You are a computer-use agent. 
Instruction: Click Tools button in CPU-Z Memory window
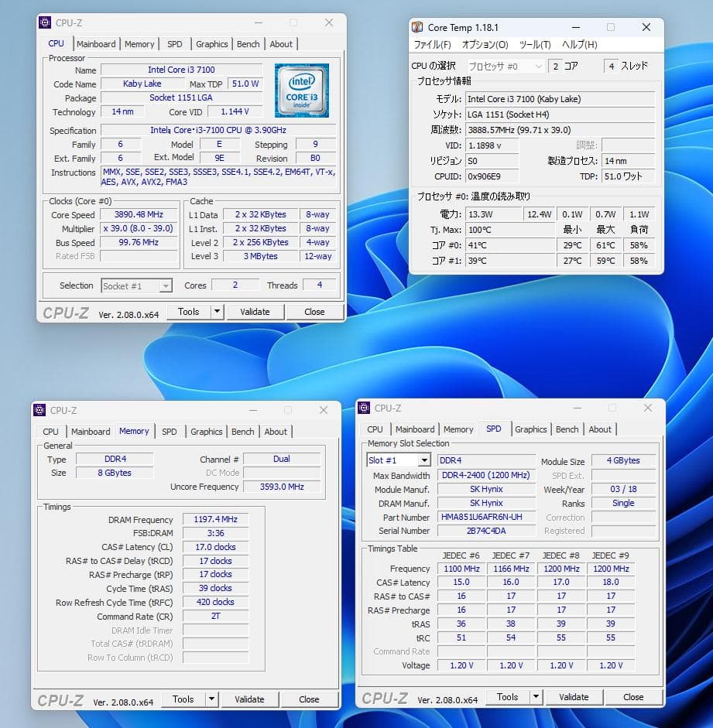coord(183,699)
